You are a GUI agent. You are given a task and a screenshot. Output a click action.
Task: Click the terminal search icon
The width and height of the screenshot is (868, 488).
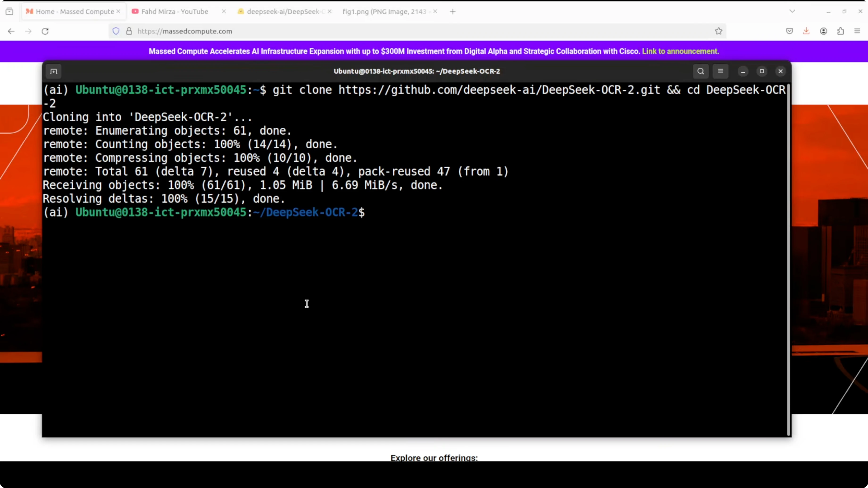pyautogui.click(x=701, y=71)
